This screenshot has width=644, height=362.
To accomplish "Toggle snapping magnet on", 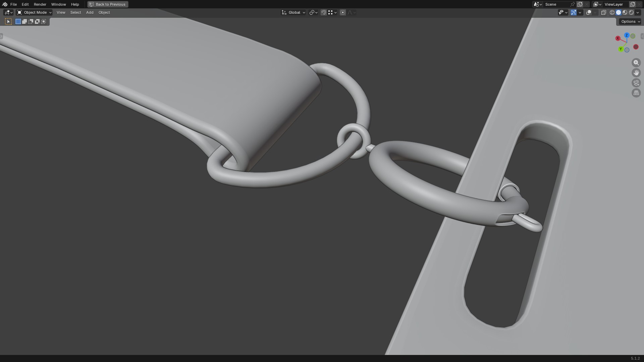I will coord(324,12).
